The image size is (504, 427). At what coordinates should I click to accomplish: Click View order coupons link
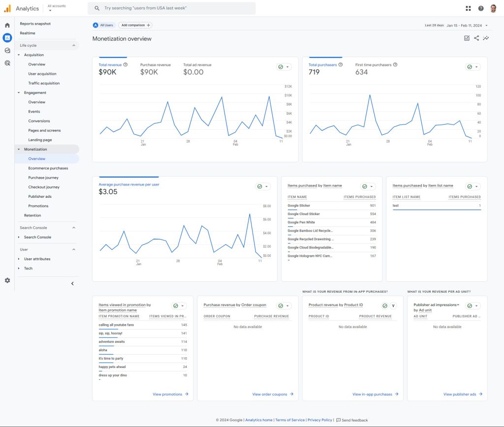click(x=273, y=394)
